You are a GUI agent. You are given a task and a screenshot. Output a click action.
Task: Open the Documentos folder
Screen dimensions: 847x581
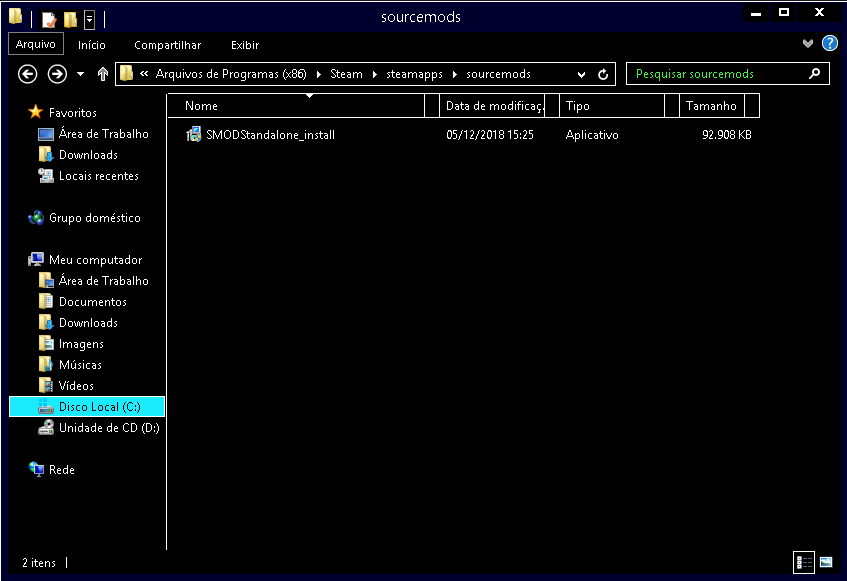tap(92, 301)
